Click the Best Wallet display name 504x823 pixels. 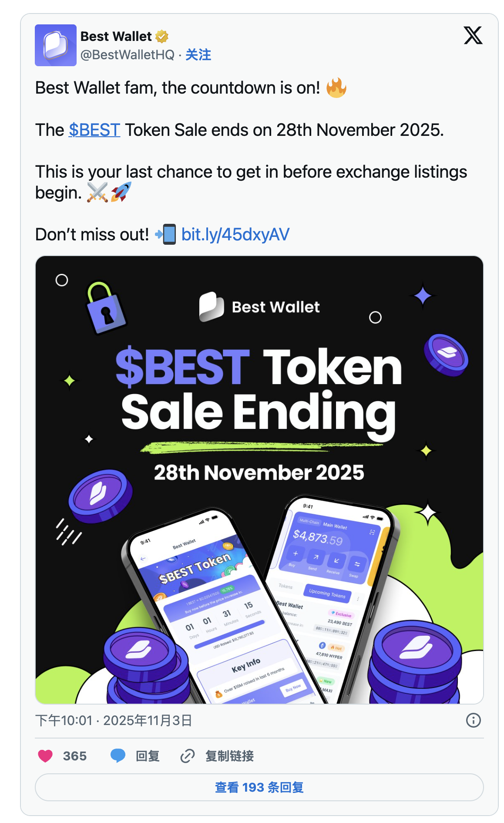pos(116,37)
